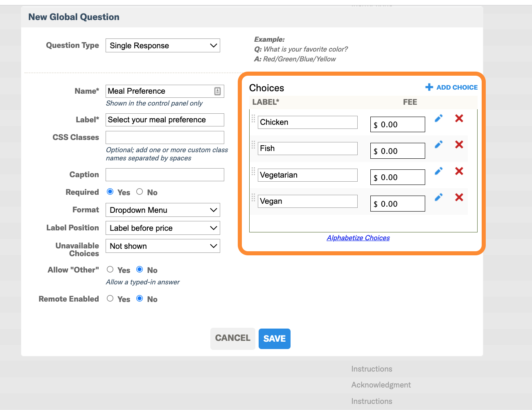Set Required to No

click(x=140, y=191)
